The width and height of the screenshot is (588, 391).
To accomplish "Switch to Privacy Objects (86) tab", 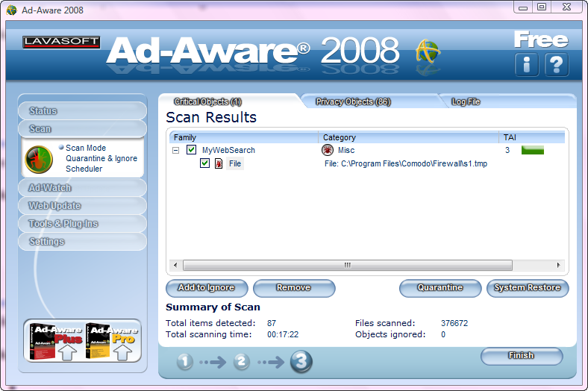I will [353, 101].
